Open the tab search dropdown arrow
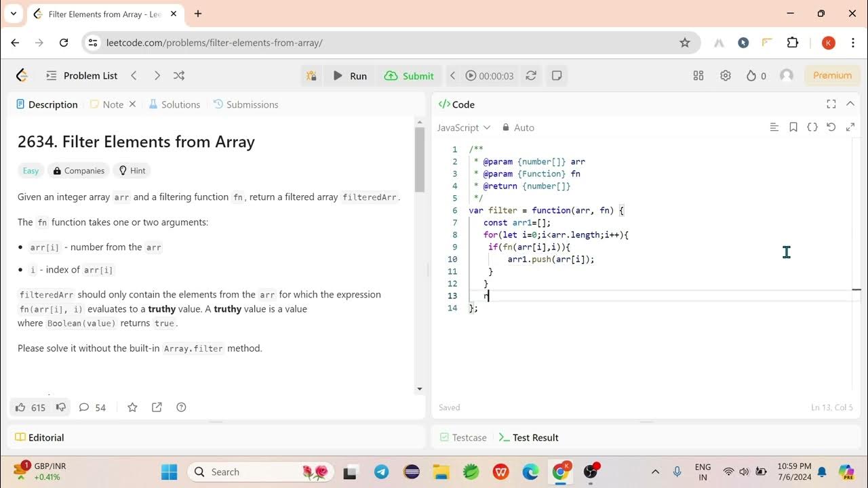 [x=12, y=14]
